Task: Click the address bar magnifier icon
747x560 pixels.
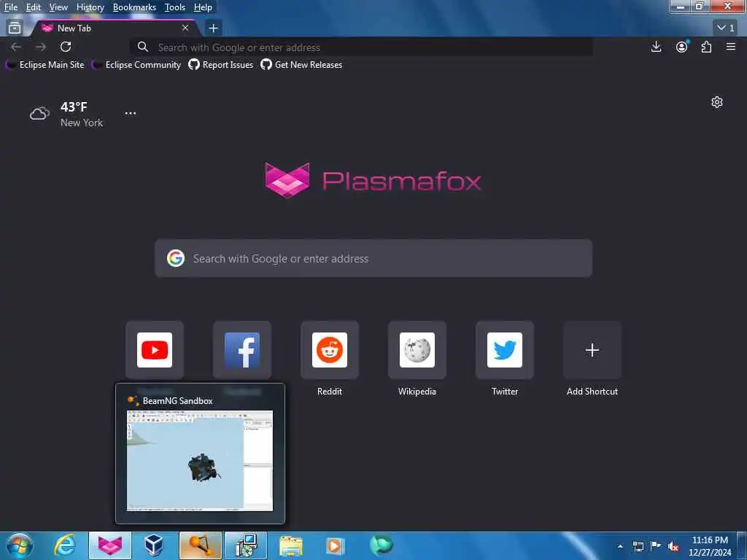Action: pos(142,47)
